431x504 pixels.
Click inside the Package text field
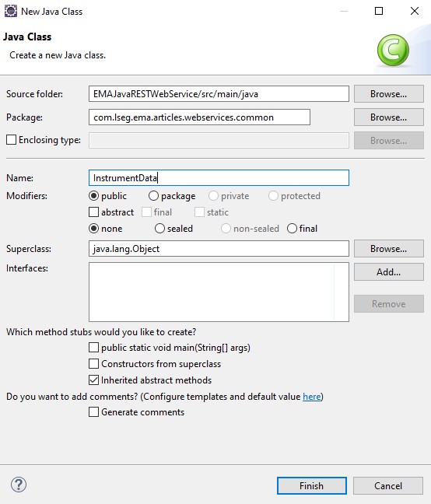(199, 117)
